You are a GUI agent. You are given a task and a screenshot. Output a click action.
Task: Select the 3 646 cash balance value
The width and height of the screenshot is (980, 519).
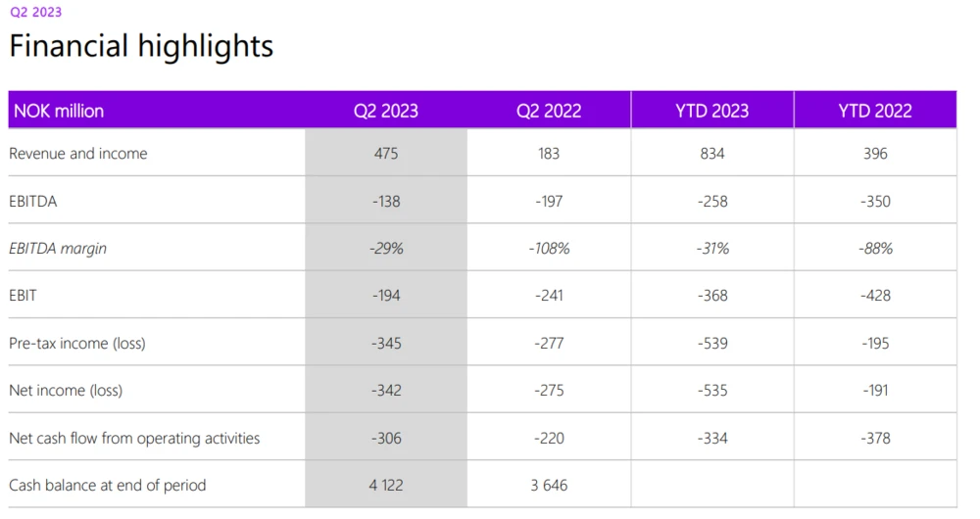click(549, 486)
